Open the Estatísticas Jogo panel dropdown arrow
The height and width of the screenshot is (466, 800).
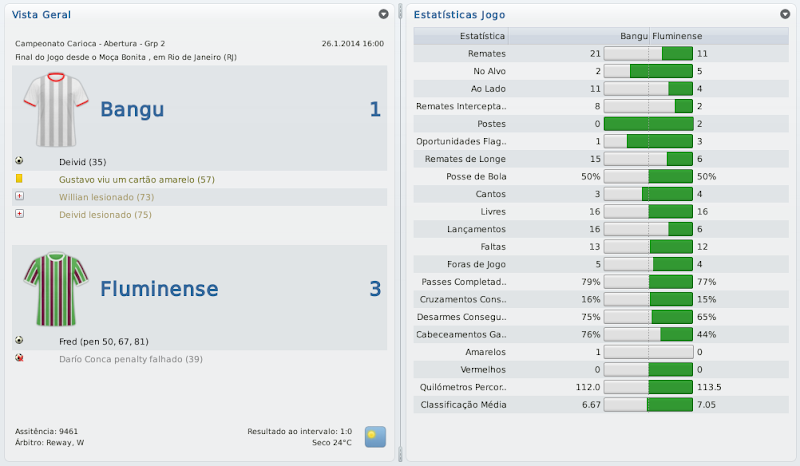coord(784,15)
